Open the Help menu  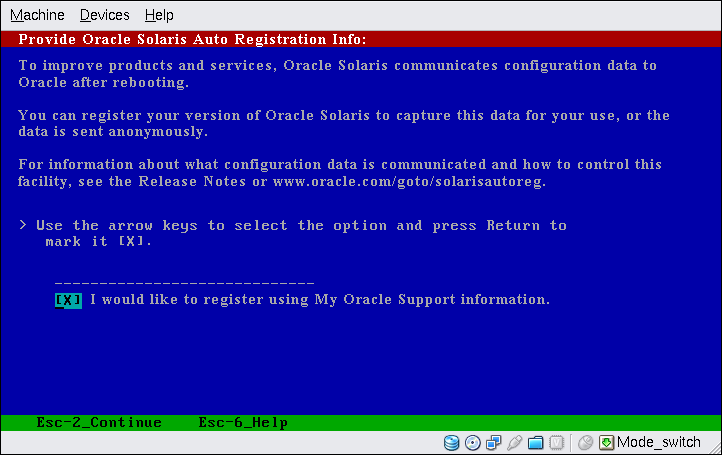pos(159,15)
